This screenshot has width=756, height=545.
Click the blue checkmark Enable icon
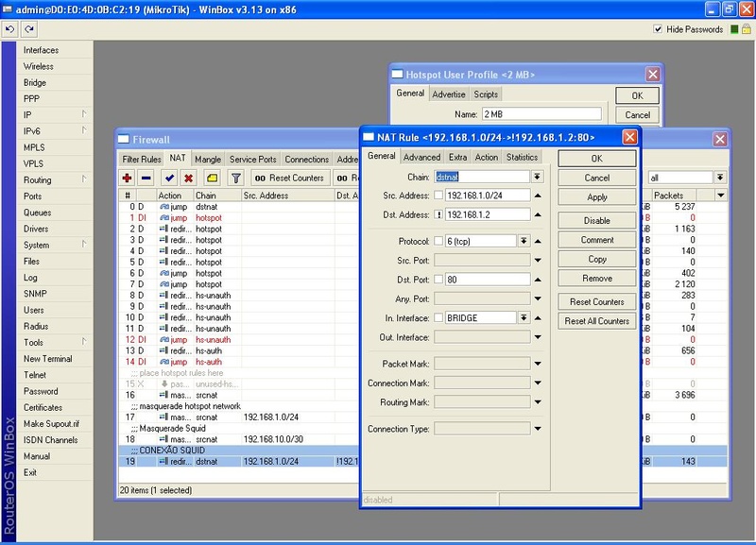[x=169, y=178]
